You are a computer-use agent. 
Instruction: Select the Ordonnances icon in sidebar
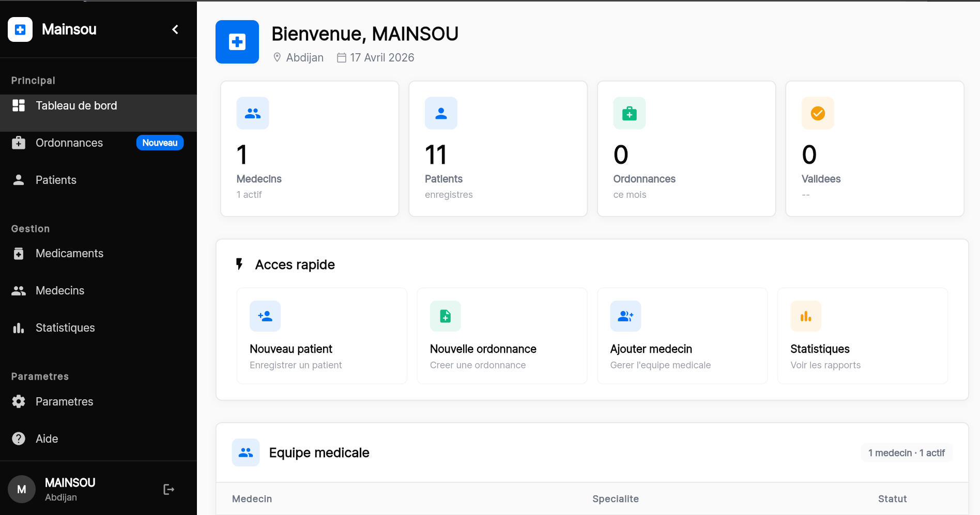(19, 143)
